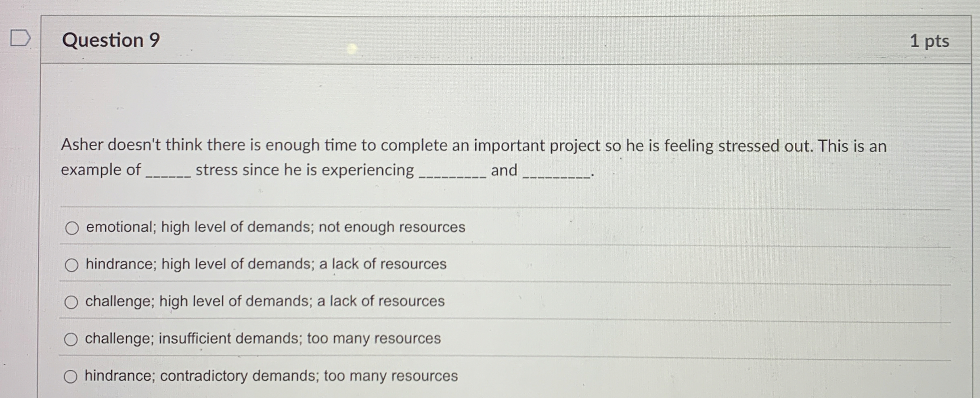This screenshot has height=398, width=980.
Task: Click the sentence starting 'Asher doesn't think'
Action: click(x=473, y=146)
